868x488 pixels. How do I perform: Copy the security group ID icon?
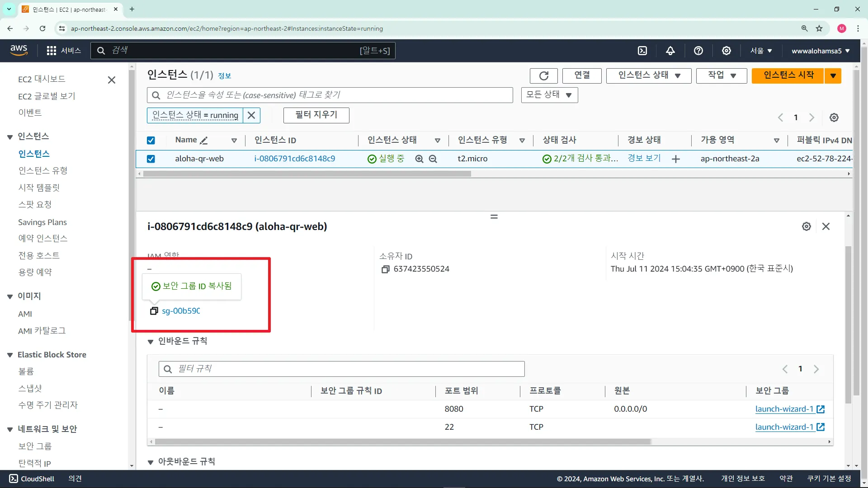pyautogui.click(x=154, y=311)
